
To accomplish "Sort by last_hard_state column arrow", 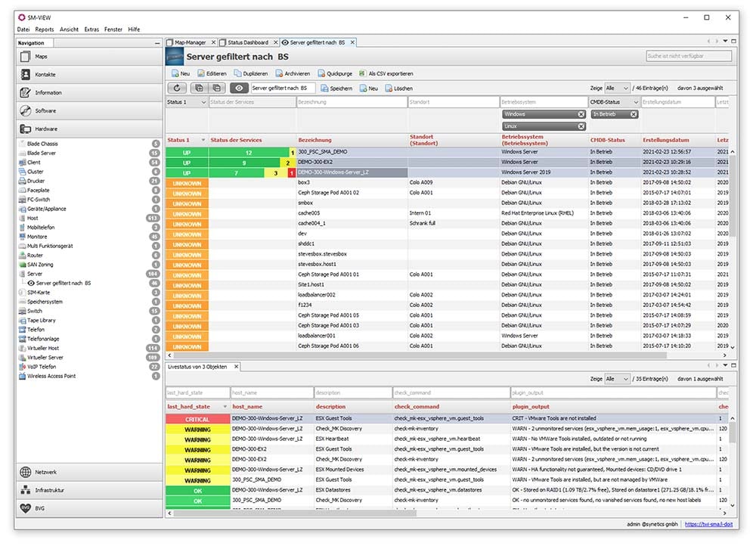I will point(225,407).
